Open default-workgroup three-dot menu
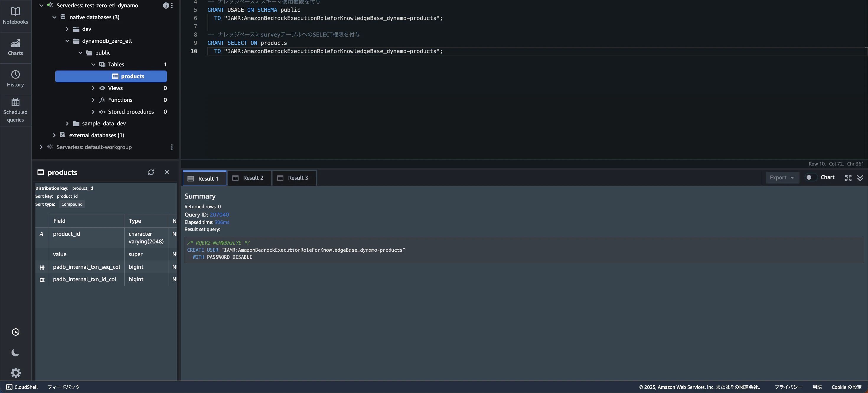The height and width of the screenshot is (393, 868). click(172, 147)
